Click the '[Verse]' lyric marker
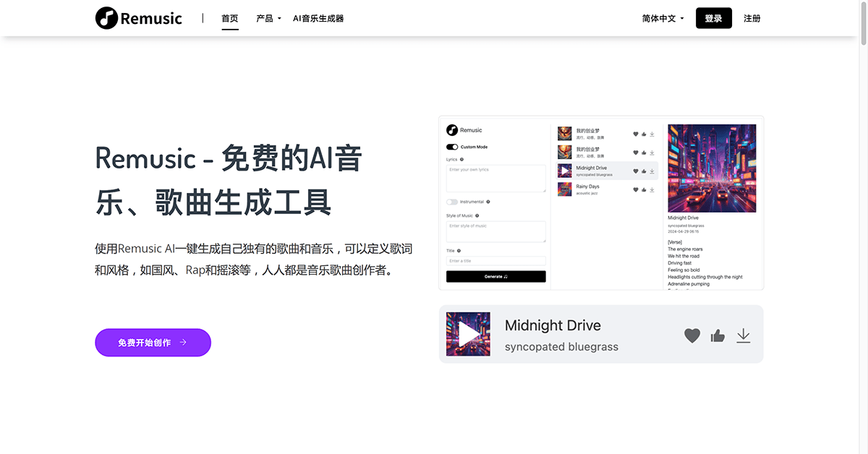Screen dimensions: 868x454 [x=675, y=242]
